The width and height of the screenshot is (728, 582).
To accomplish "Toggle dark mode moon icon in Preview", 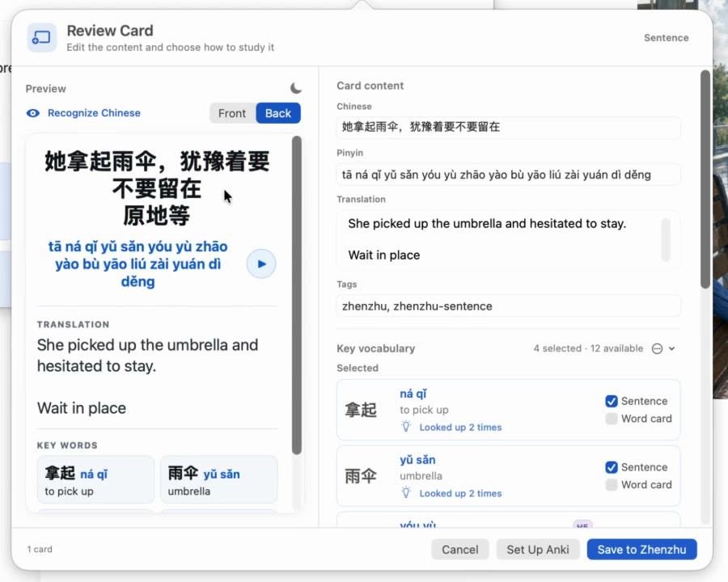I will (296, 88).
